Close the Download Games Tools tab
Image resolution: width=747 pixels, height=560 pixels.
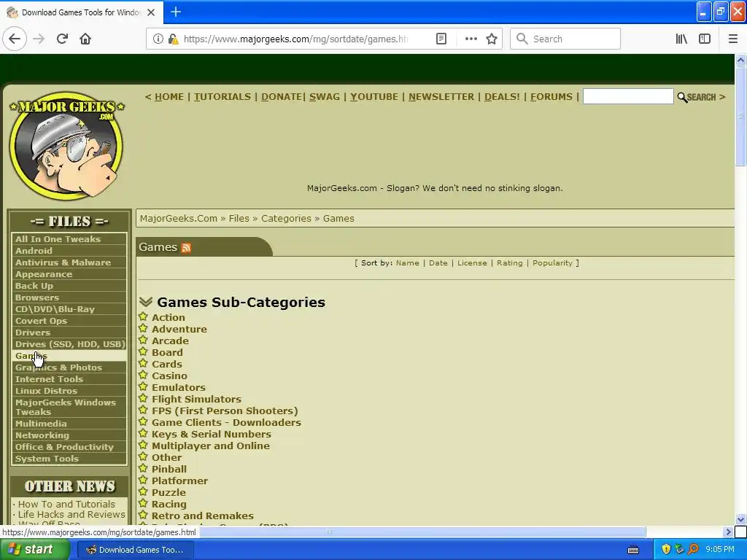click(x=151, y=12)
